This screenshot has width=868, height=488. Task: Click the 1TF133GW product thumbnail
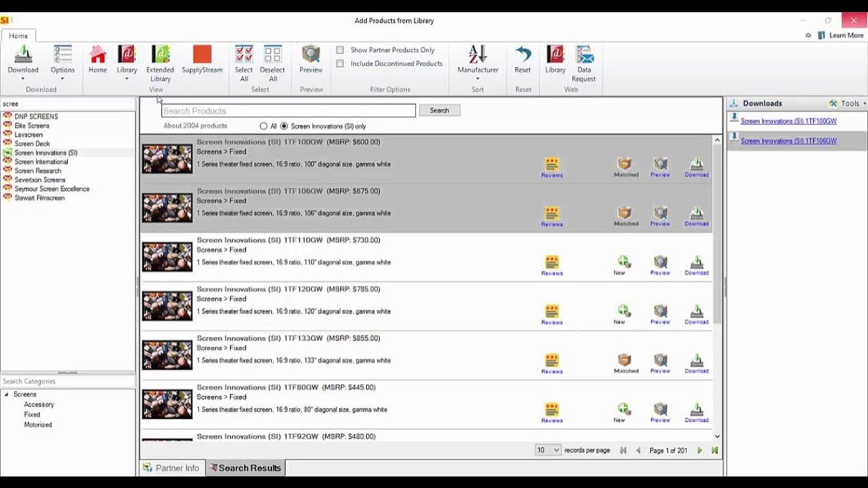(x=167, y=356)
